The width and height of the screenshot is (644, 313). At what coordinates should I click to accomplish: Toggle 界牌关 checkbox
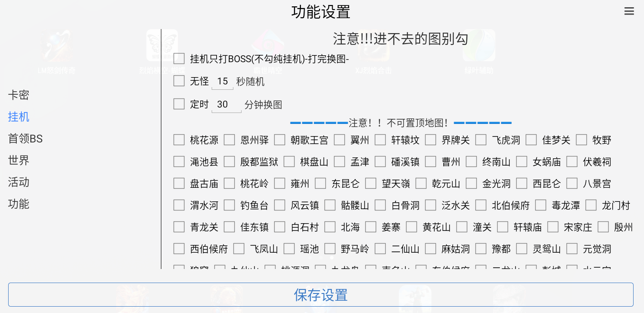pyautogui.click(x=431, y=140)
